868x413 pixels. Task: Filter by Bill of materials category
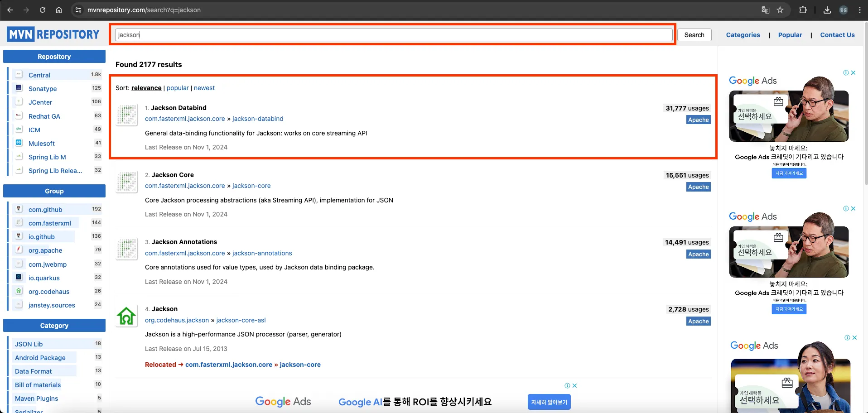coord(38,385)
